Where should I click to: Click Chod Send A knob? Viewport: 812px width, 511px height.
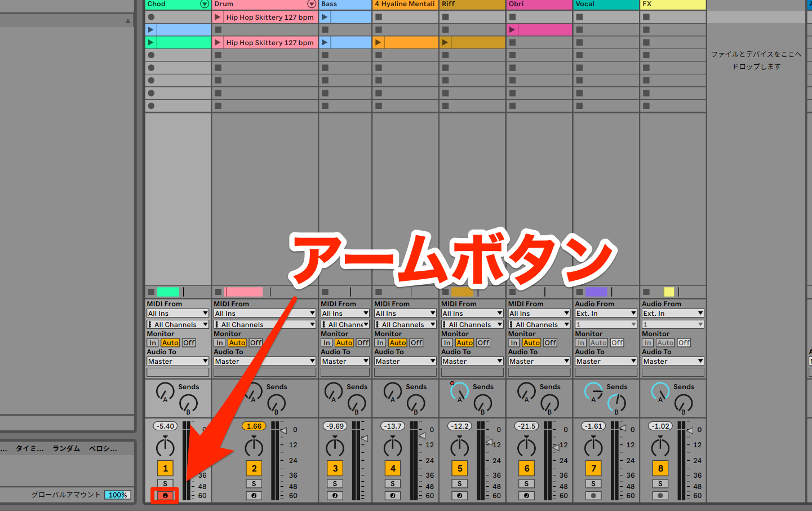tap(165, 391)
